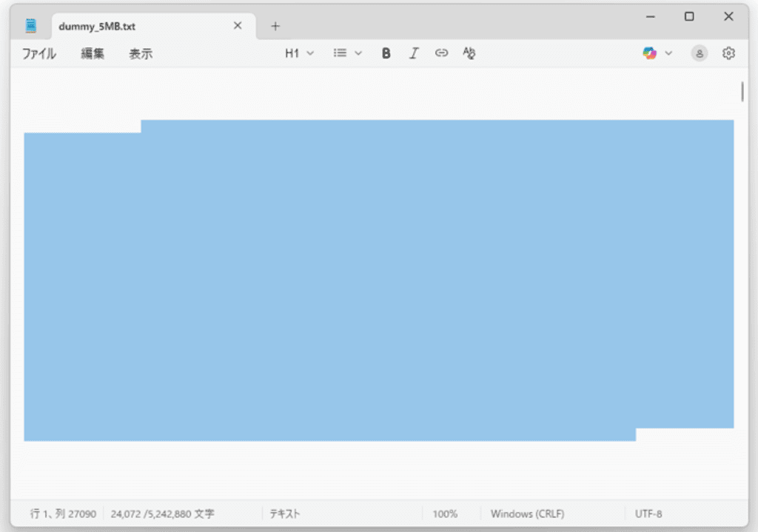The height and width of the screenshot is (532, 758).
Task: Open the 編集 menu
Action: click(93, 53)
